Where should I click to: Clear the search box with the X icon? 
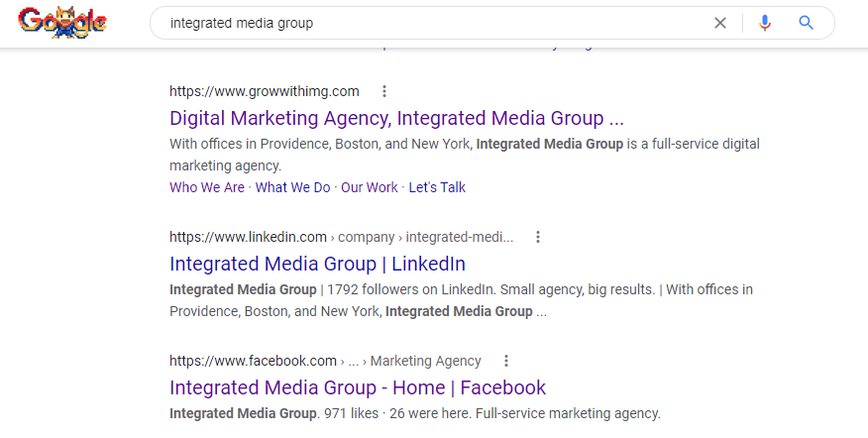(720, 23)
